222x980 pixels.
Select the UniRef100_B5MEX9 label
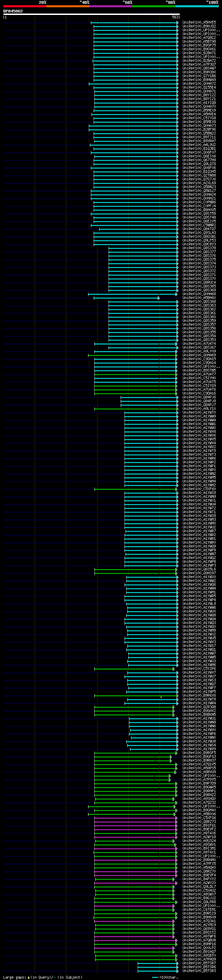[199, 110]
